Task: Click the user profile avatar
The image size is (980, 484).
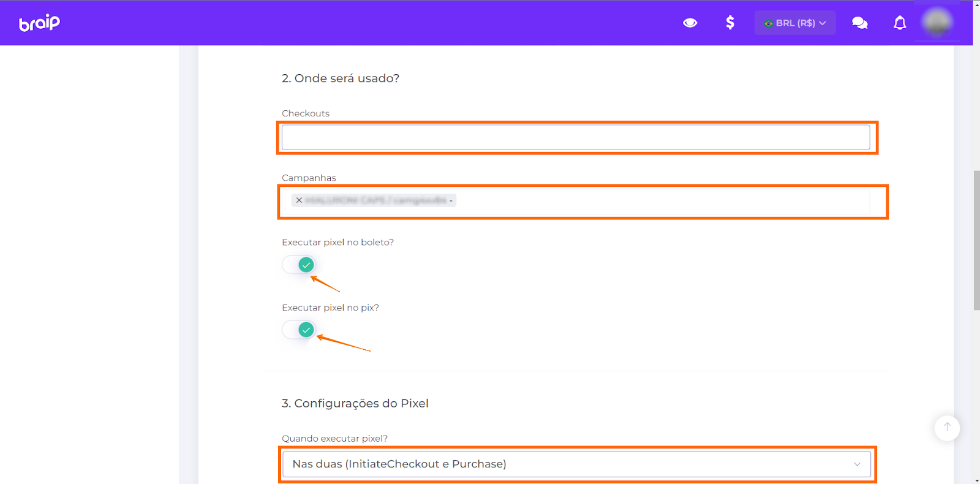Action: (937, 23)
